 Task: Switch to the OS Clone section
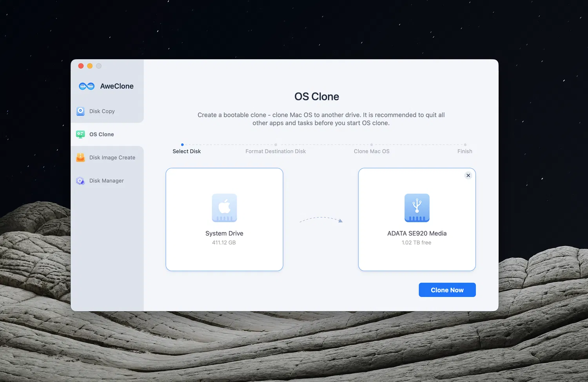107,134
